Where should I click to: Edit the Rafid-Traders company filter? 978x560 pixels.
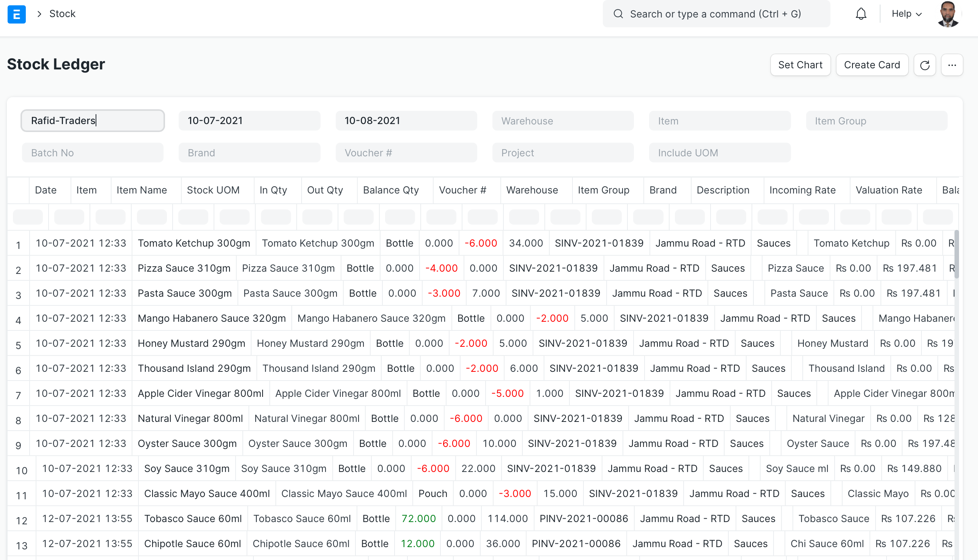(92, 120)
